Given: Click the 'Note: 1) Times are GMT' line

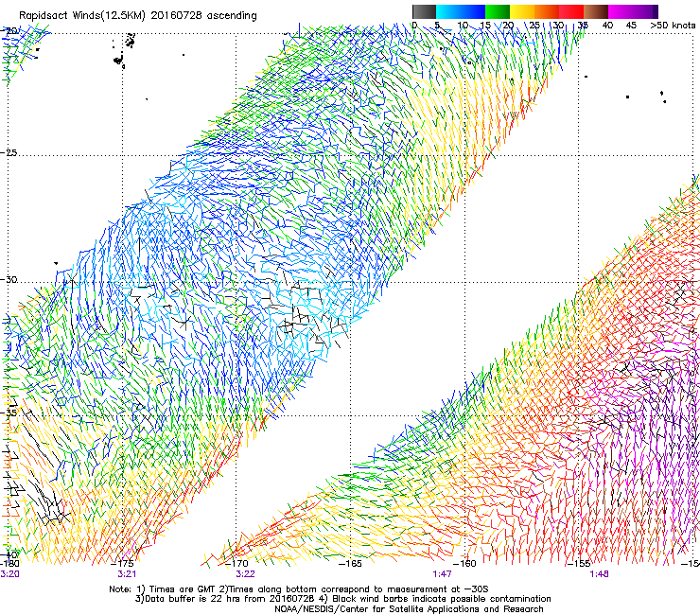Looking at the screenshot, I should pos(299,589).
